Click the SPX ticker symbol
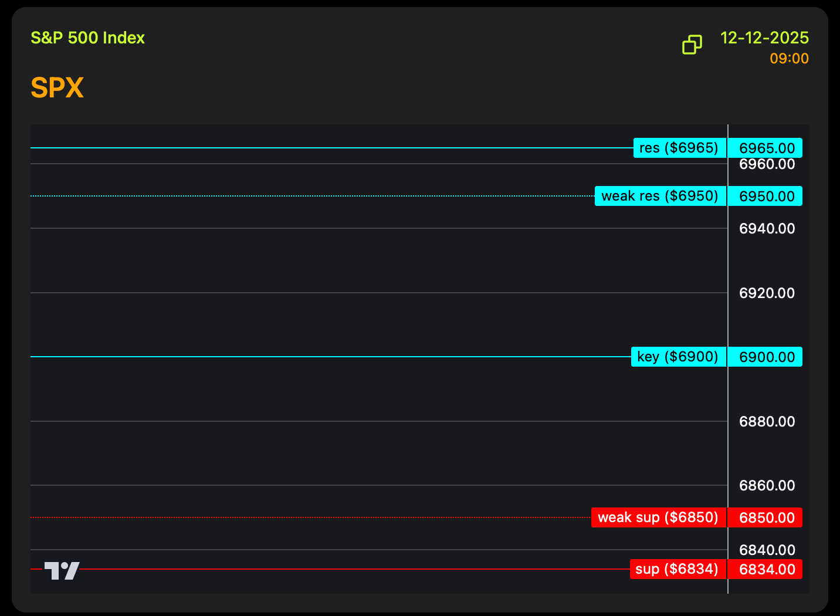The image size is (840, 616). pos(57,88)
